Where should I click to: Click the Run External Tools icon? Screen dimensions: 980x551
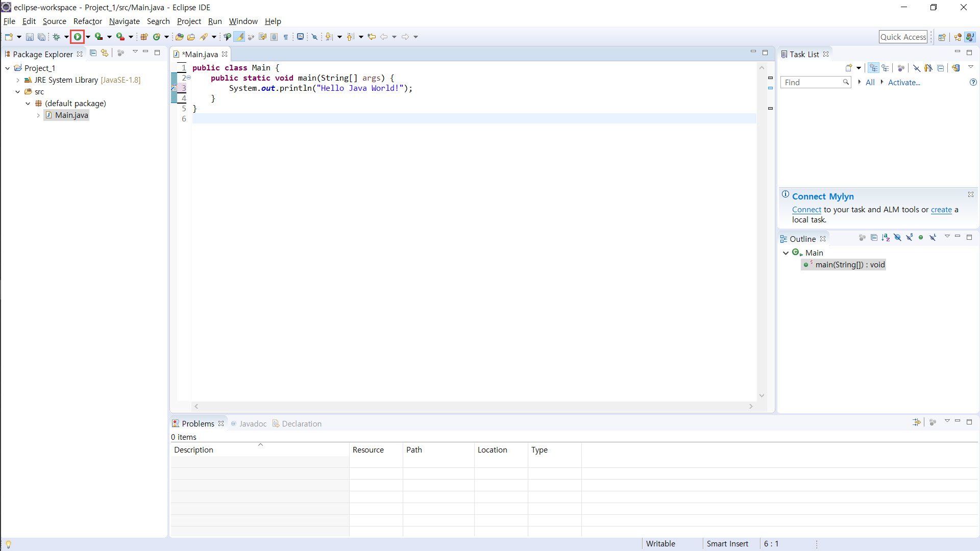[120, 37]
